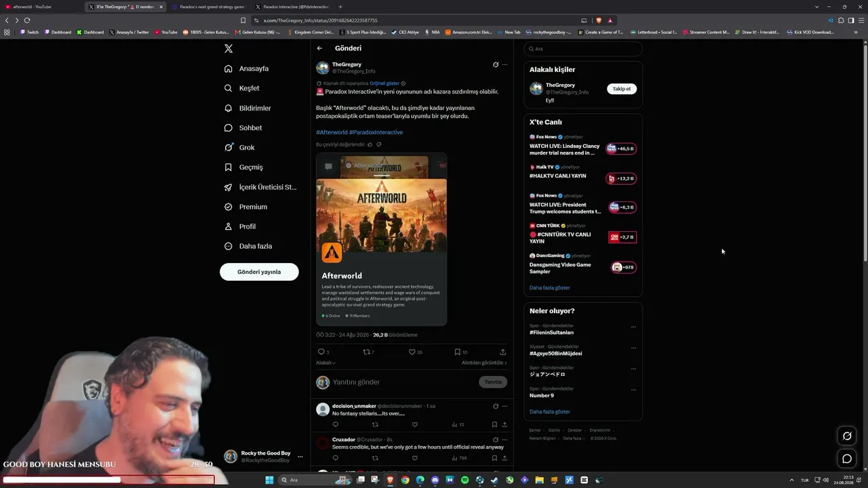Repost the main post with 7 reposts

pyautogui.click(x=367, y=352)
